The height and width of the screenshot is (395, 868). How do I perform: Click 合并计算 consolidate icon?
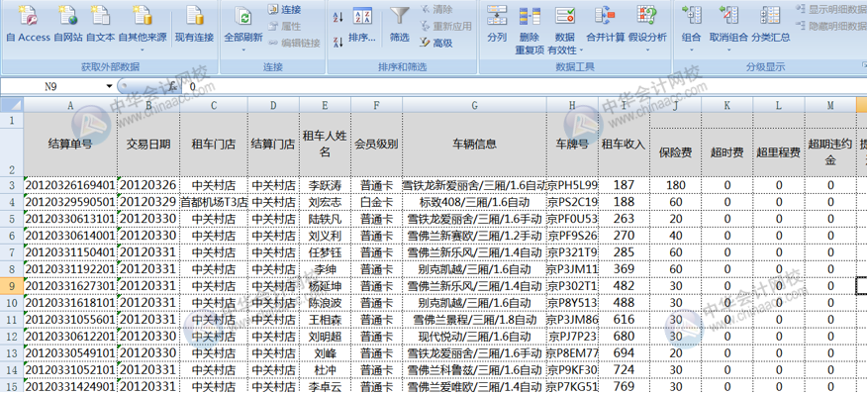coord(605,25)
